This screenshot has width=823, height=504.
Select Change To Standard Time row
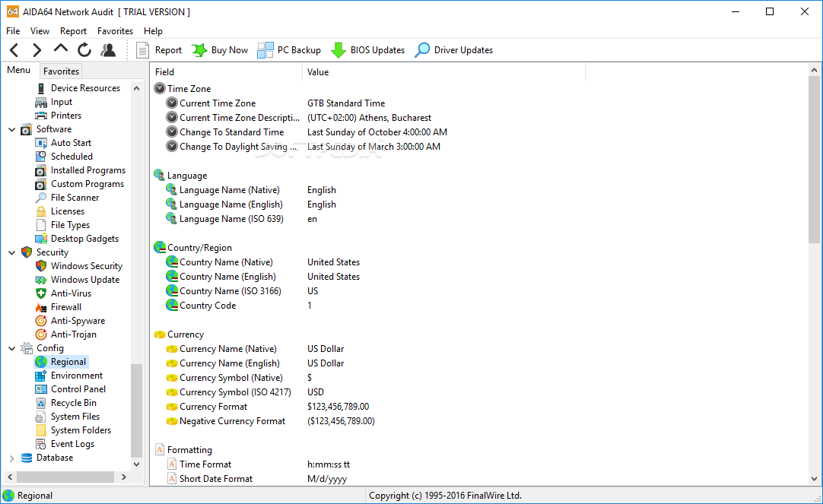367,132
